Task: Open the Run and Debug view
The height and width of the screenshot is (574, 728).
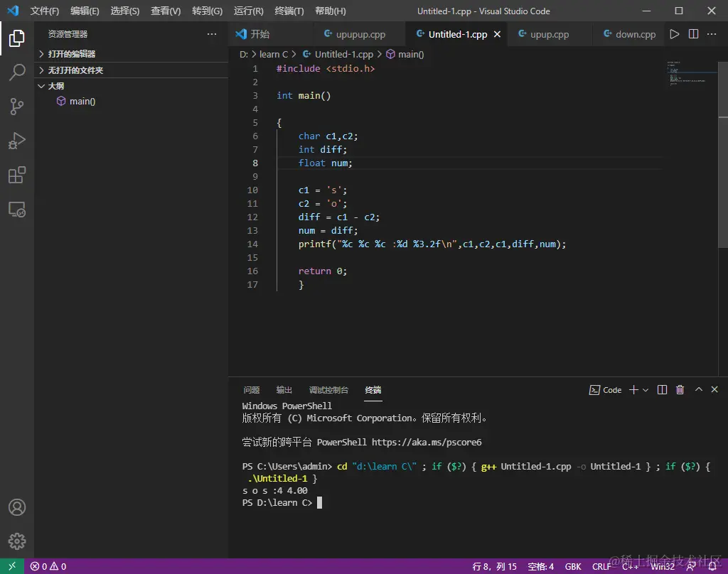Action: click(x=17, y=141)
